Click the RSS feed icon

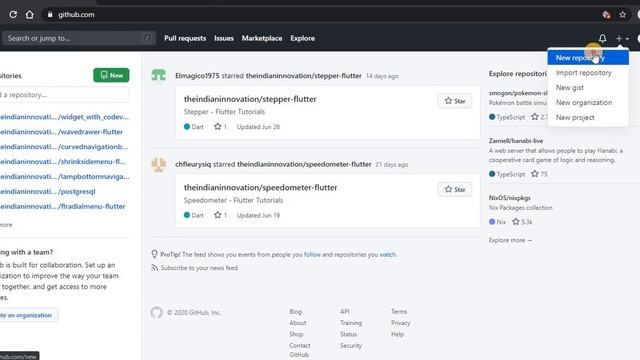click(x=154, y=268)
